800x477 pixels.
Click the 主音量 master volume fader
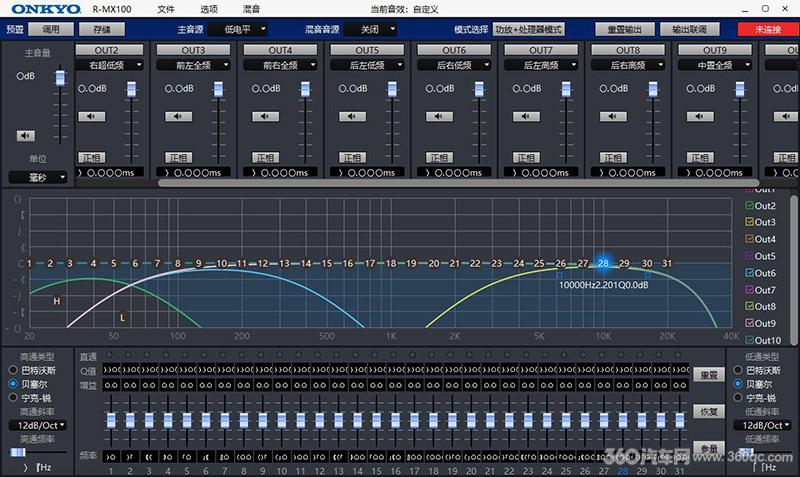point(60,78)
